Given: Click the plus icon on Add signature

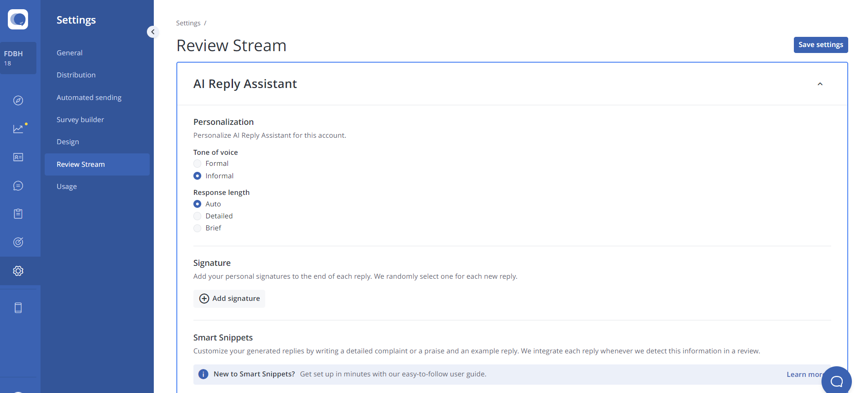Looking at the screenshot, I should tap(204, 299).
